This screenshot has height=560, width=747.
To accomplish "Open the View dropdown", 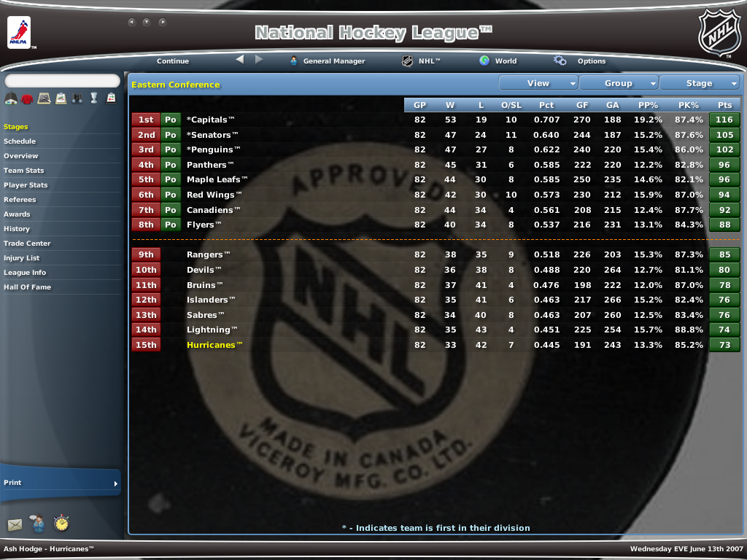I will tap(538, 83).
